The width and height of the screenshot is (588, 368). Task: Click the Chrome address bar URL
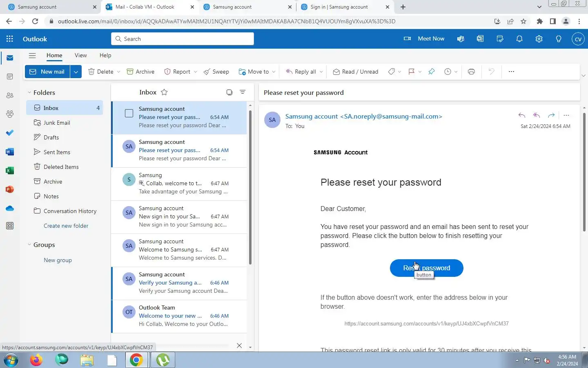(226, 21)
